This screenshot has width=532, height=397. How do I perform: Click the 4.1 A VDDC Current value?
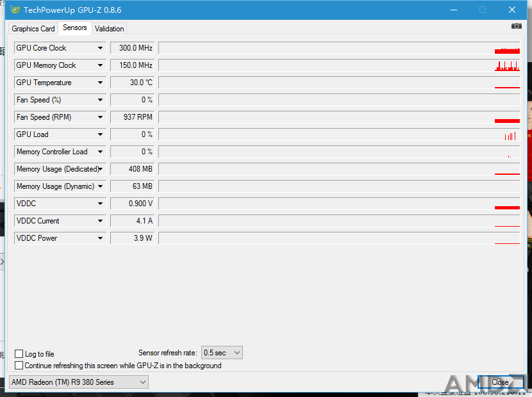(132, 221)
